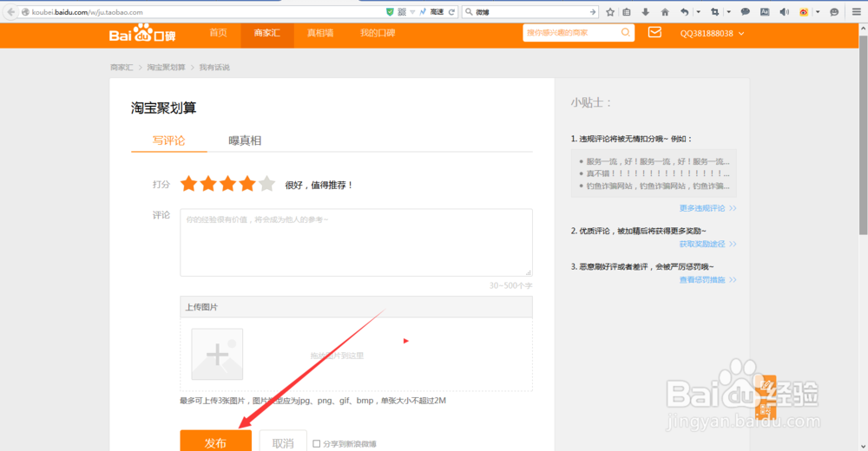Open downloads with the down arrow icon

pyautogui.click(x=646, y=11)
